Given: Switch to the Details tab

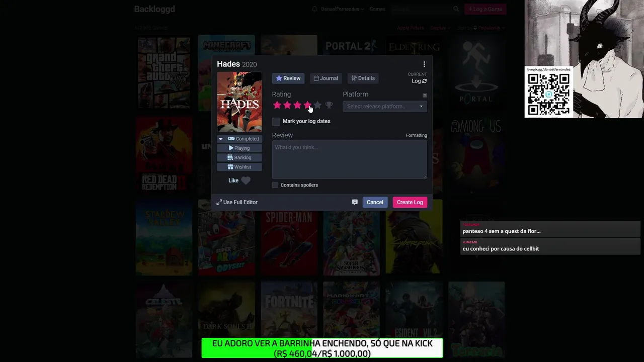Looking at the screenshot, I should click(363, 78).
